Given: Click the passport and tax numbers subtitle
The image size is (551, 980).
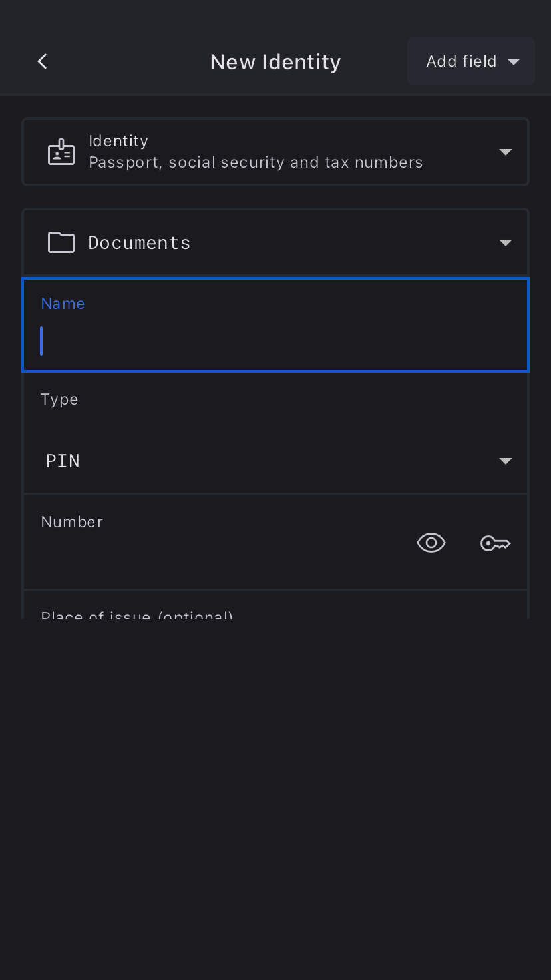Looking at the screenshot, I should pos(256,163).
